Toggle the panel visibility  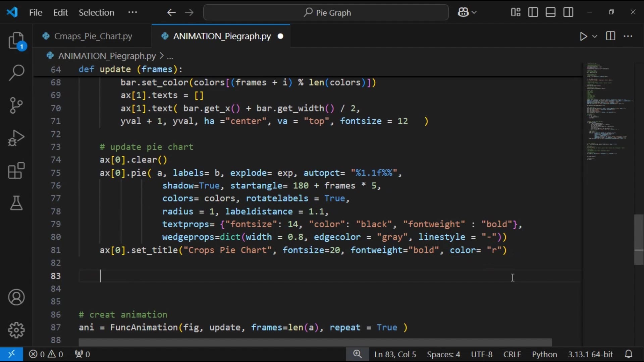[x=550, y=12]
